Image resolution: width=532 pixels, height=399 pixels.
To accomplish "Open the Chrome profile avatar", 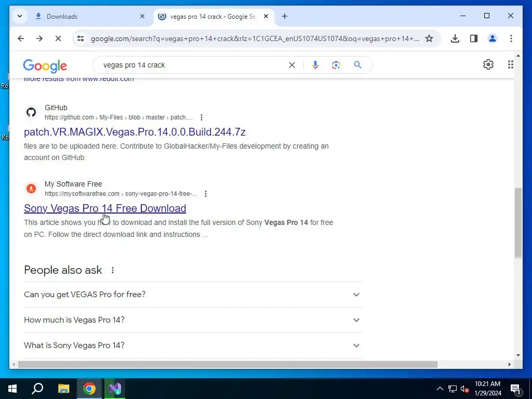I will [x=493, y=38].
